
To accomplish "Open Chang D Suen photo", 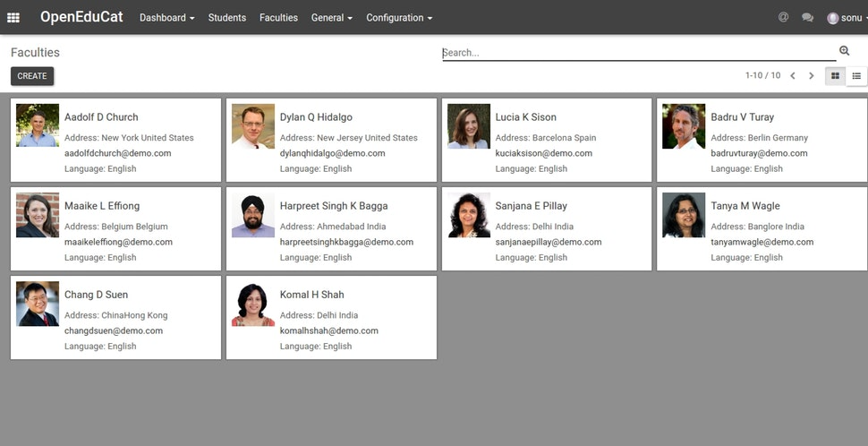I will click(x=38, y=304).
